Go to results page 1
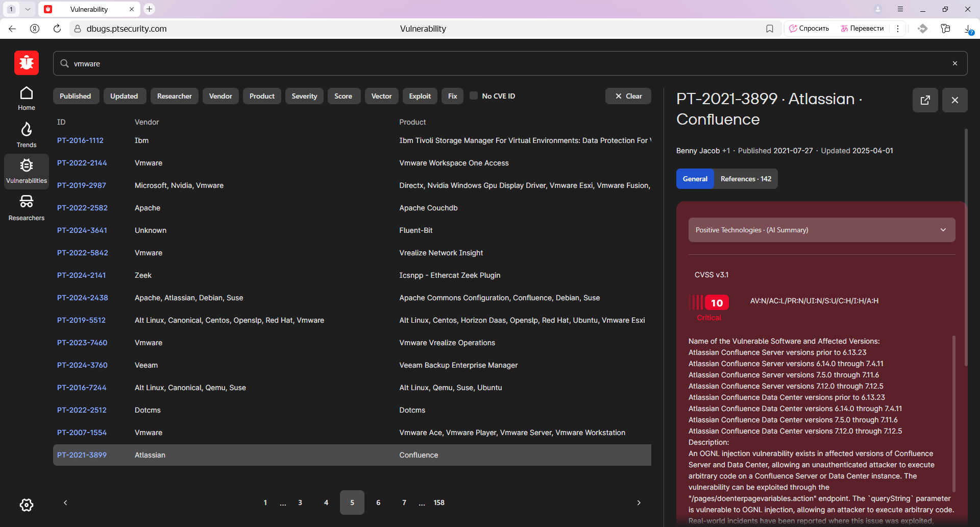The width and height of the screenshot is (980, 527). [265, 502]
